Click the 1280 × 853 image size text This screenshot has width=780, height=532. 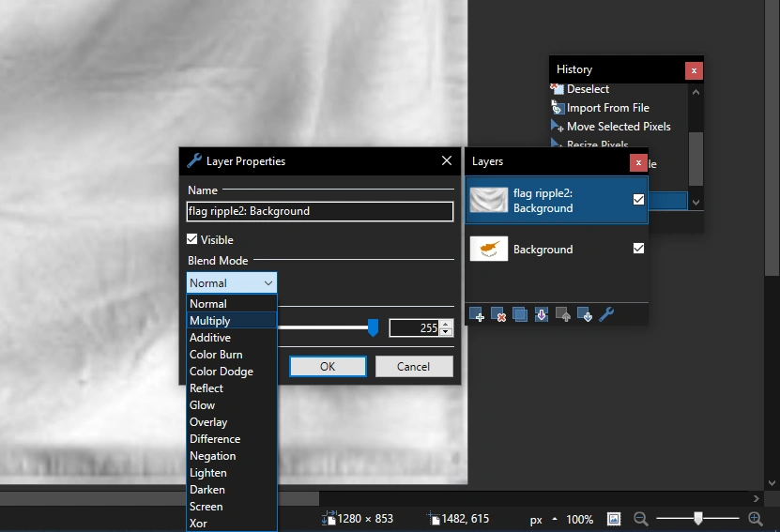pos(365,519)
